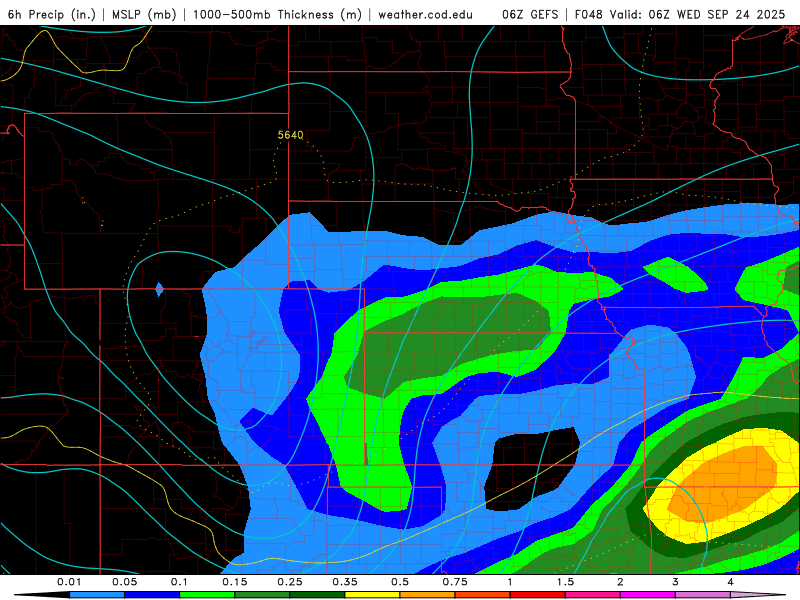Click the '6h Precip (in.)' header text

pos(52,14)
